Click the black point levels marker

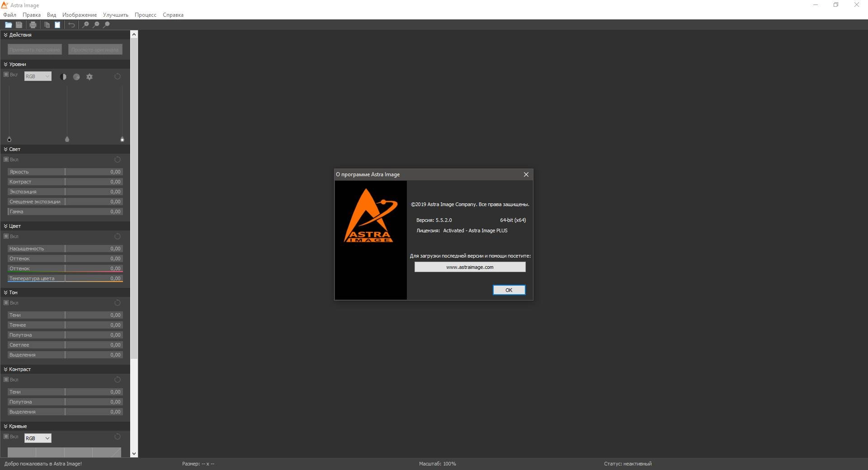tap(9, 139)
